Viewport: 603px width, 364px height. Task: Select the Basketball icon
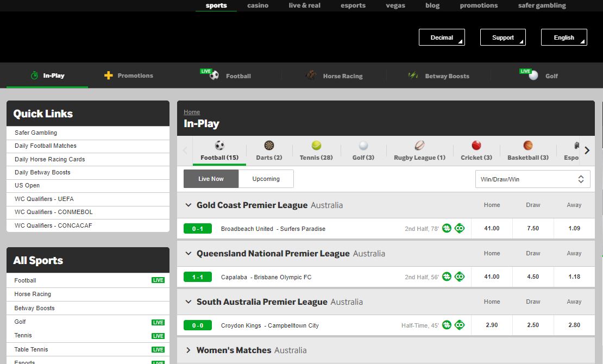click(528, 146)
